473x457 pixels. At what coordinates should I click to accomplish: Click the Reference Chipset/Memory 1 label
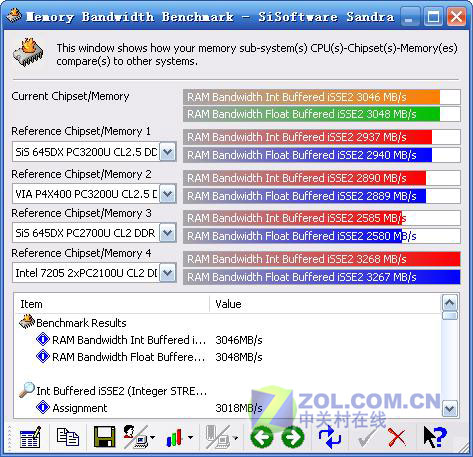pyautogui.click(x=81, y=131)
